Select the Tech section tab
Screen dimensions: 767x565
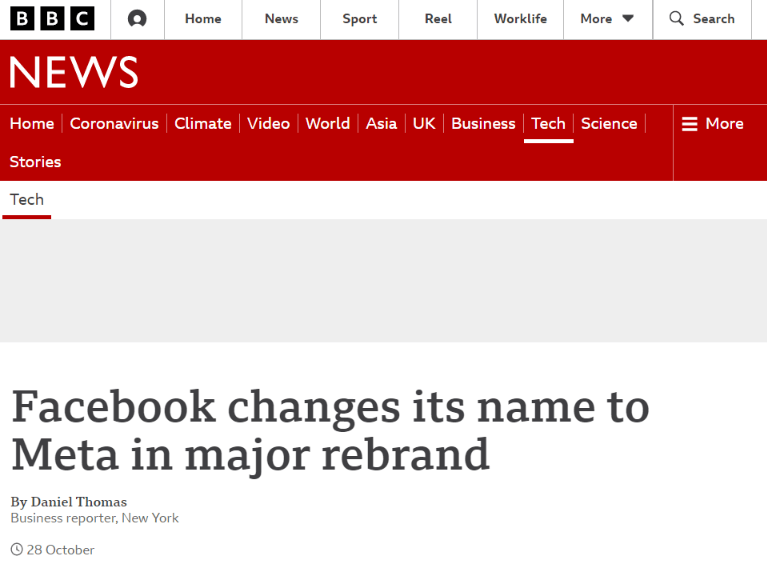548,123
